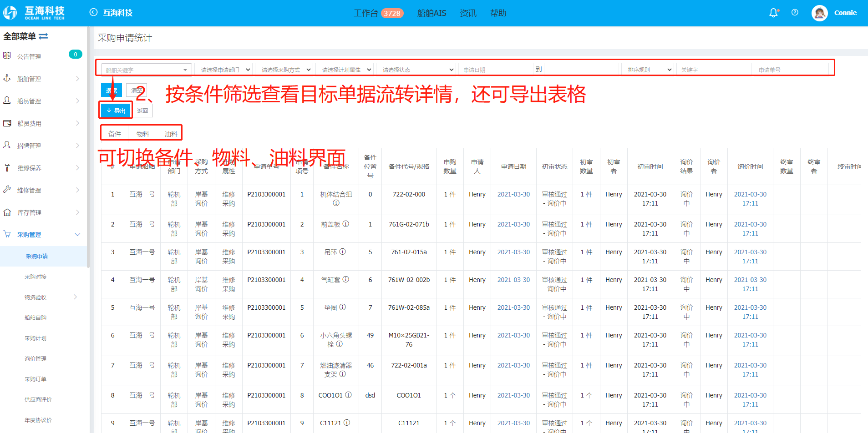Click info icon next to 垫圈

(343, 307)
